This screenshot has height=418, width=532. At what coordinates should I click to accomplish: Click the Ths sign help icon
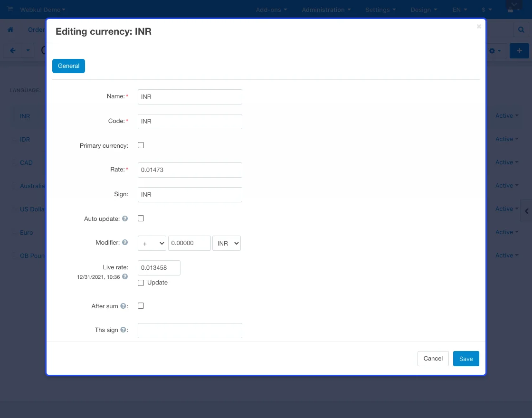click(123, 330)
